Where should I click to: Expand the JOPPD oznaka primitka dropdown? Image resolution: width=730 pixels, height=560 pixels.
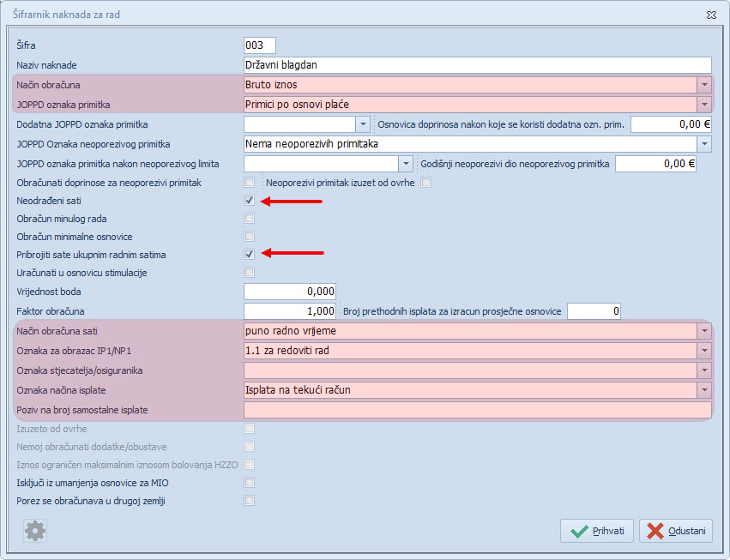click(704, 104)
